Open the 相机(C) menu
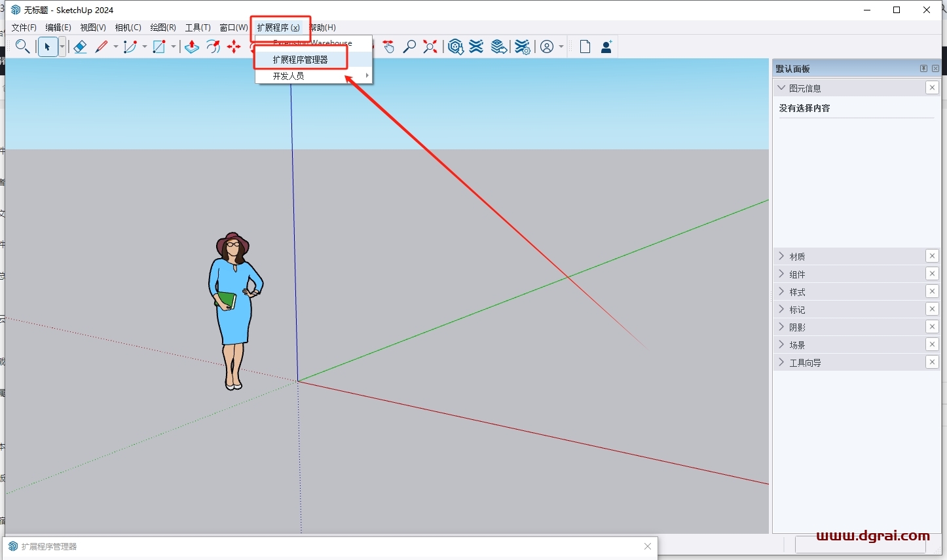 (128, 28)
